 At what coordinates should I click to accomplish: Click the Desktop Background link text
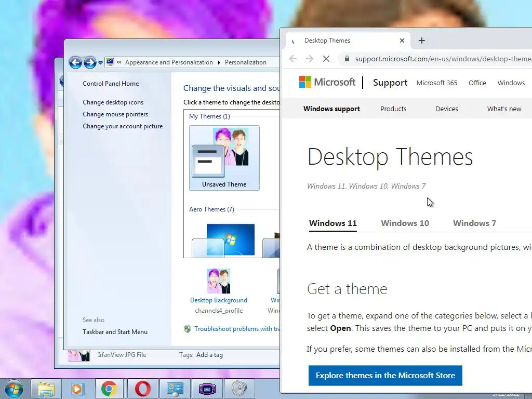[x=219, y=300]
